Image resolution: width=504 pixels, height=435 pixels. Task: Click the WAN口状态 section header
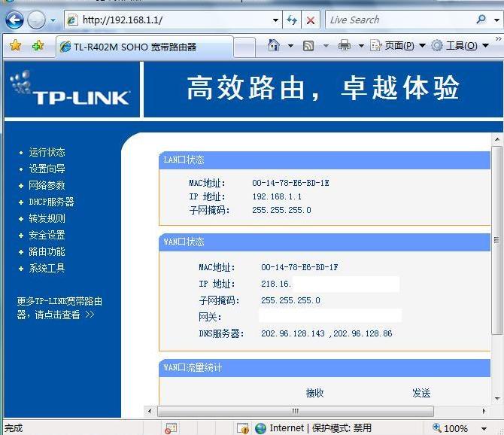[325, 242]
